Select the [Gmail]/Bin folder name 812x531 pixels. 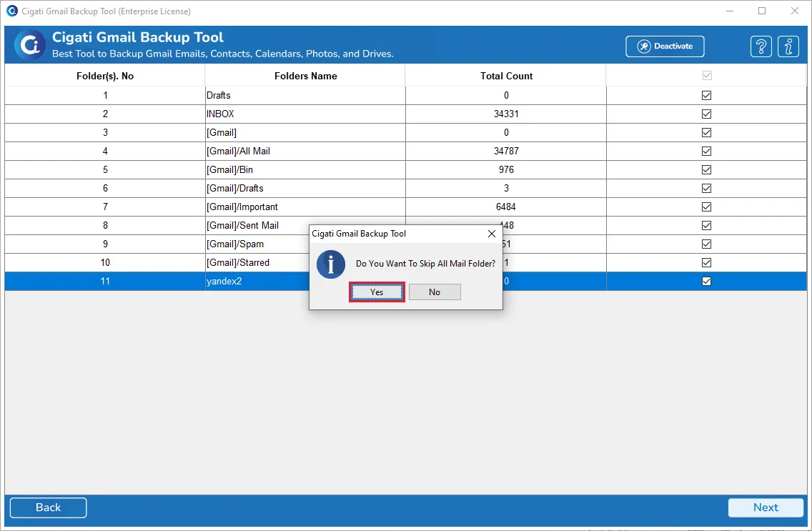[229, 170]
